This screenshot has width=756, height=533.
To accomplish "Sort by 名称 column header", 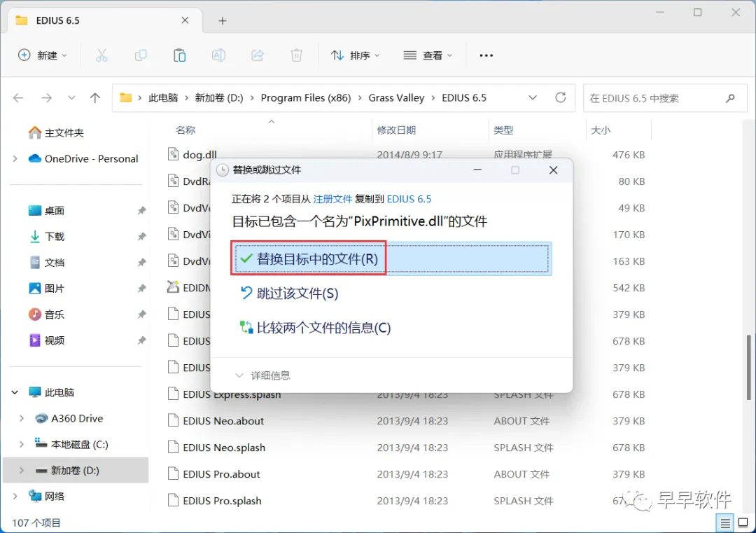I will (x=185, y=130).
